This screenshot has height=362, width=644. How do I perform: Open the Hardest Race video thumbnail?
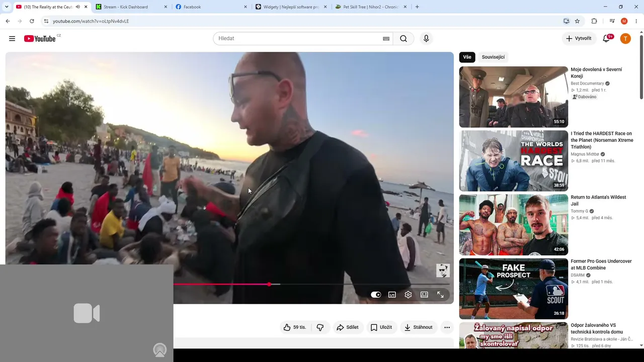click(514, 161)
